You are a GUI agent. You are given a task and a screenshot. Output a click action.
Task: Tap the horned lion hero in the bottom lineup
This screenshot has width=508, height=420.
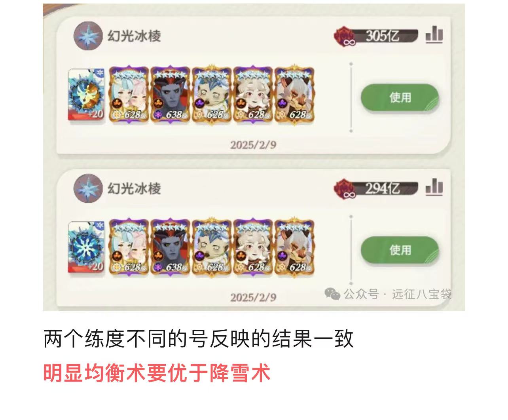(x=294, y=247)
